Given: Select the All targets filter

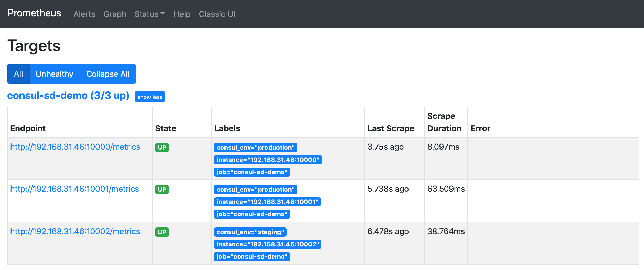Looking at the screenshot, I should (x=18, y=74).
